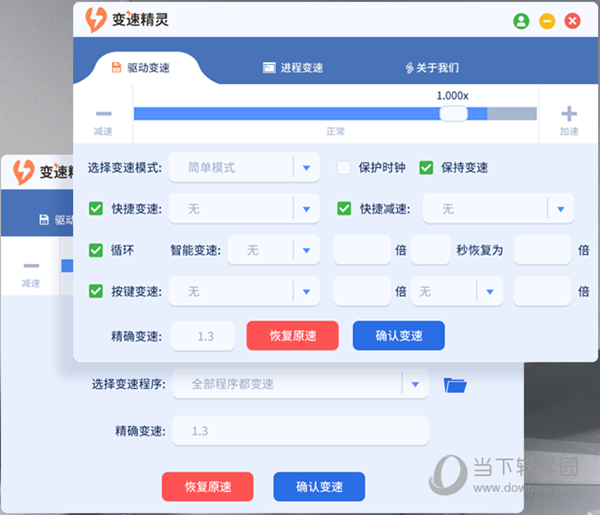Viewport: 600px width, 515px height.
Task: Open the 关于我们 tab
Action: pyautogui.click(x=432, y=68)
